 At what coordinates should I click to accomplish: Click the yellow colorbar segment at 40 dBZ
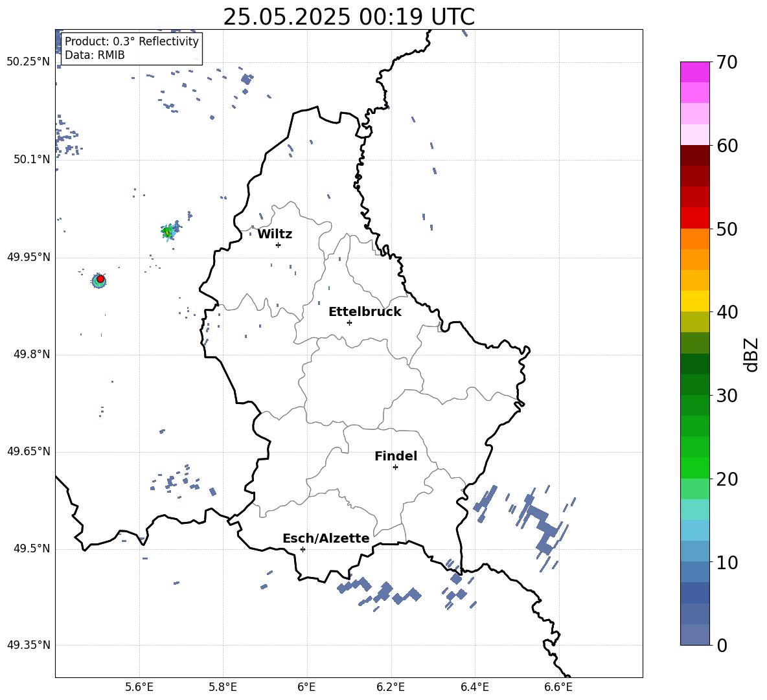[x=695, y=301]
